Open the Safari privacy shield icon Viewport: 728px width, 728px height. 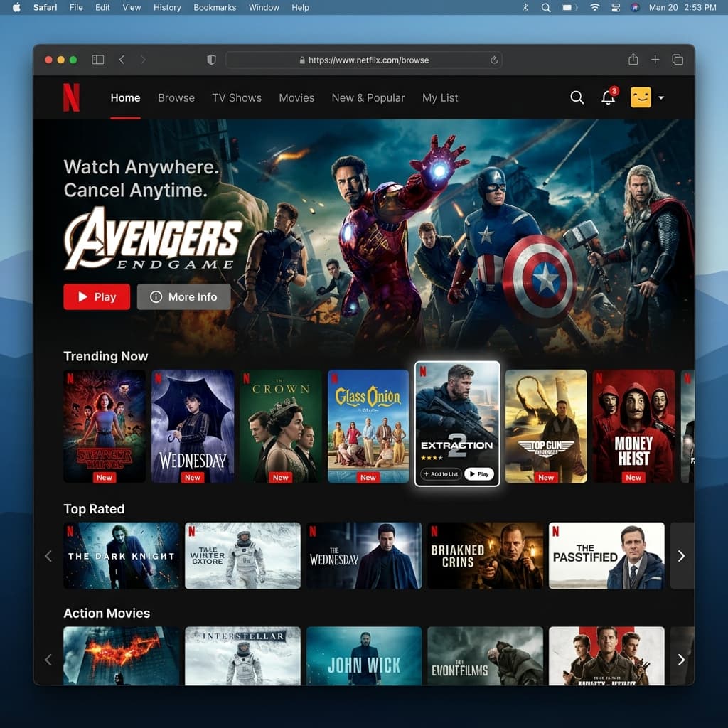[211, 60]
